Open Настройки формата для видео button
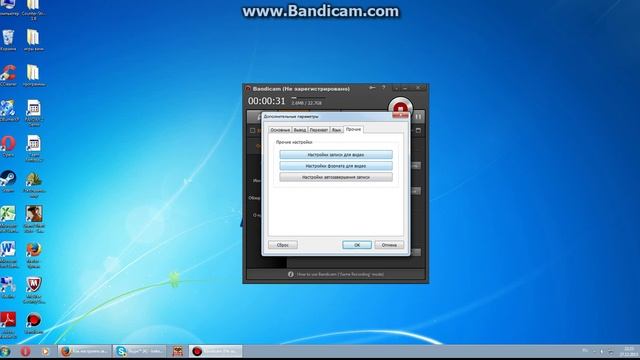 (x=336, y=166)
